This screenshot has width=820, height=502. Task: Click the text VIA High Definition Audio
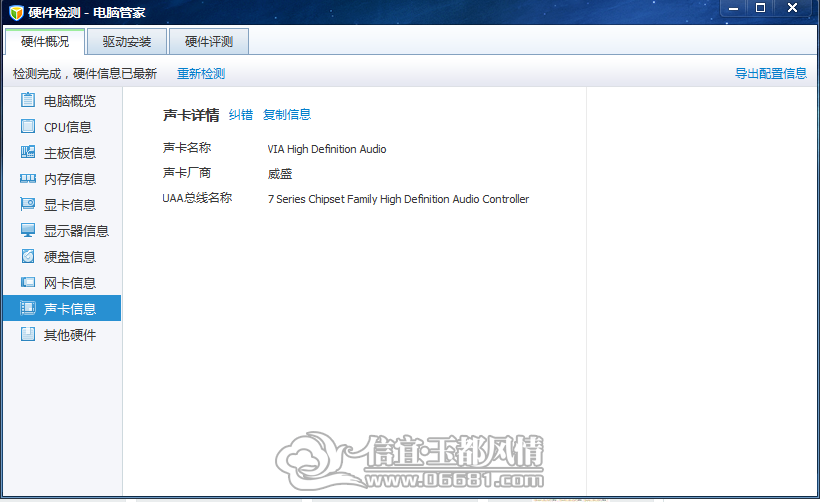point(327,149)
